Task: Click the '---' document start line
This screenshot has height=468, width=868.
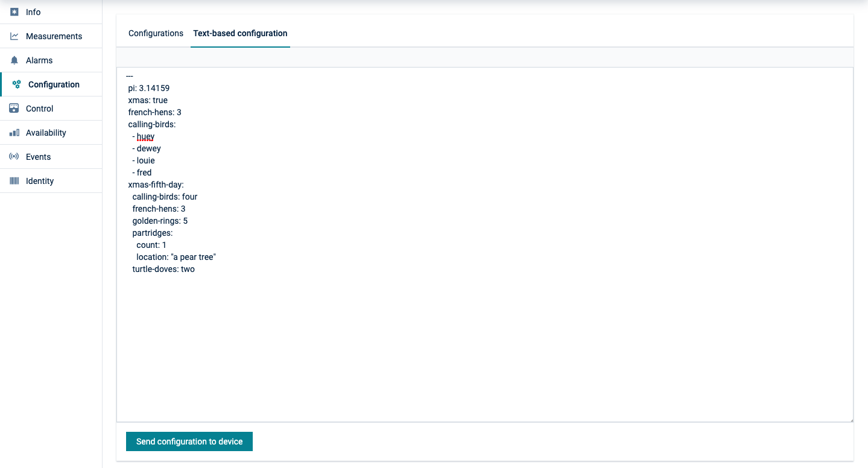Action: click(x=129, y=76)
